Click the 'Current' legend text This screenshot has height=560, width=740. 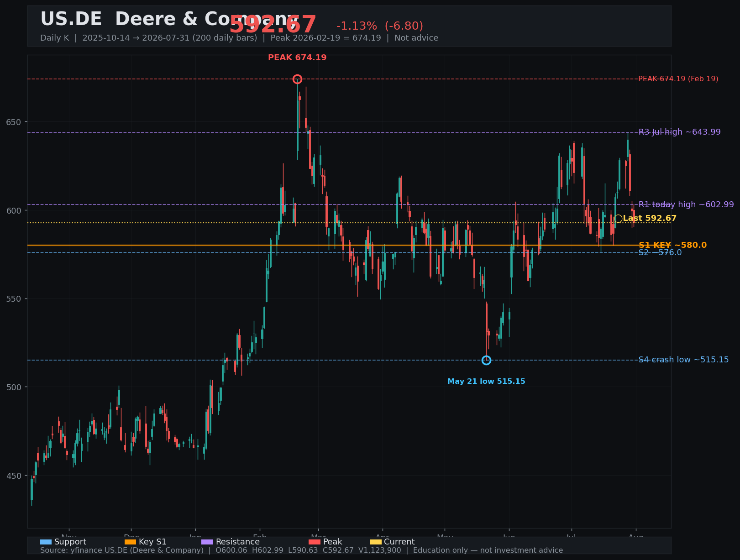coord(399,542)
